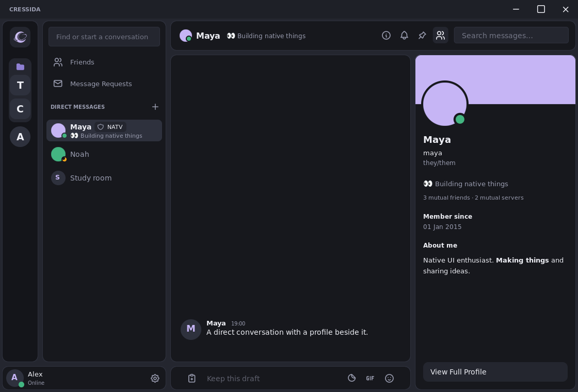Click Maya's large profile avatar
Image resolution: width=578 pixels, height=392 pixels.
444,104
